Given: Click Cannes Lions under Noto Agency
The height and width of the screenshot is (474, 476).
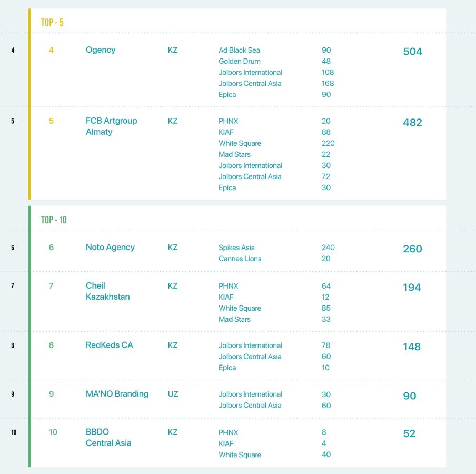Looking at the screenshot, I should [x=240, y=259].
